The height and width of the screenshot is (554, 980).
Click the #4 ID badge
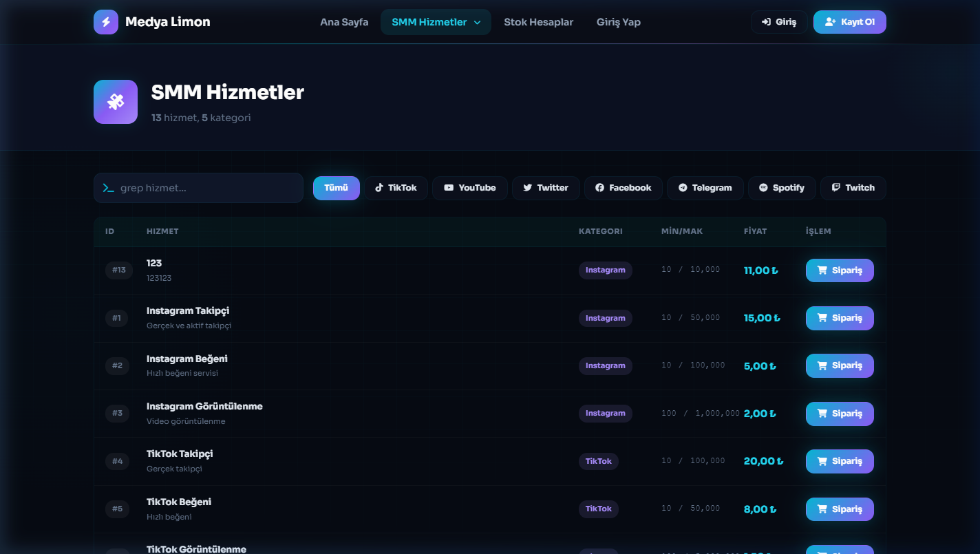(x=117, y=461)
